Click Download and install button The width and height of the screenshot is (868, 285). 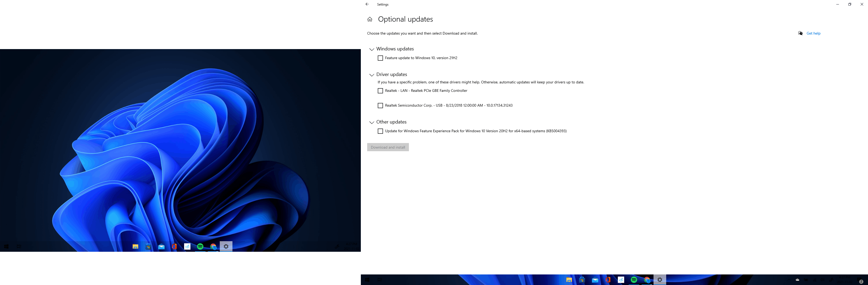(388, 147)
